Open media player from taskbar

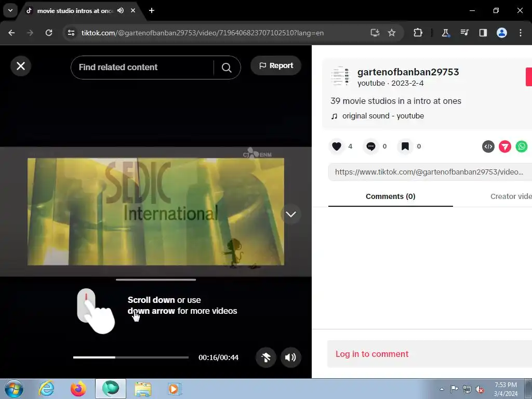(175, 389)
